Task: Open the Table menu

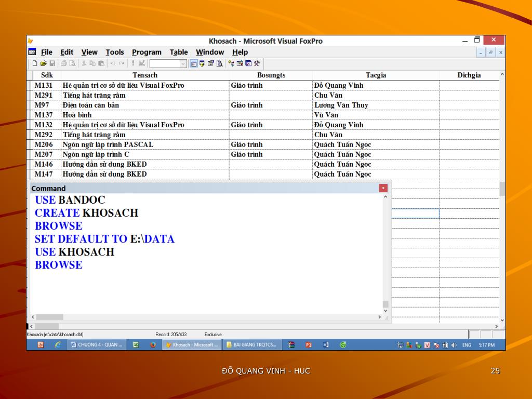Action: pos(179,52)
